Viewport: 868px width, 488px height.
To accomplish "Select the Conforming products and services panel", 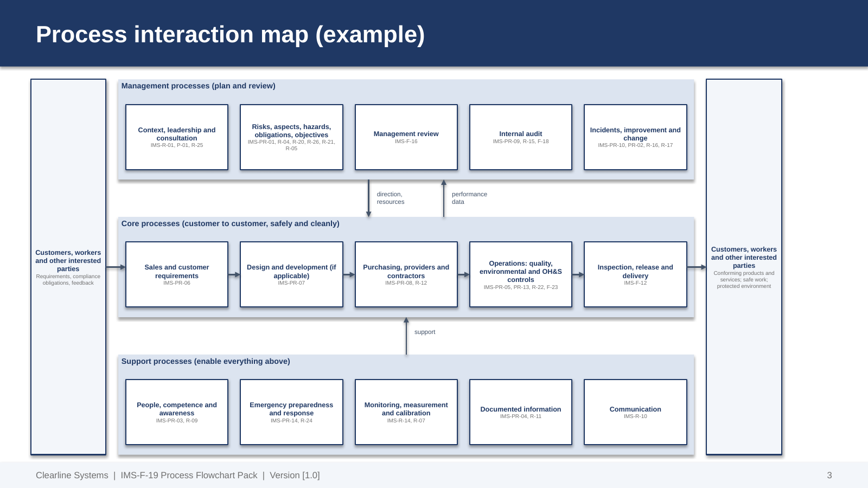I will [744, 267].
